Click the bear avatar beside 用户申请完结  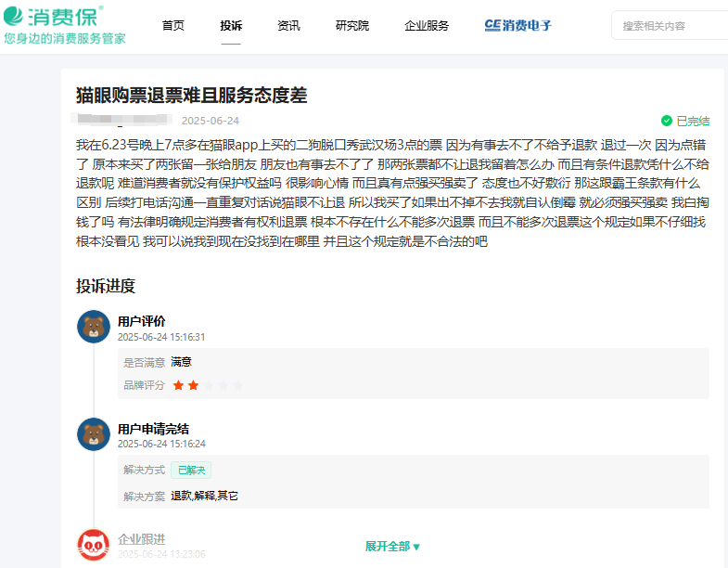94,434
